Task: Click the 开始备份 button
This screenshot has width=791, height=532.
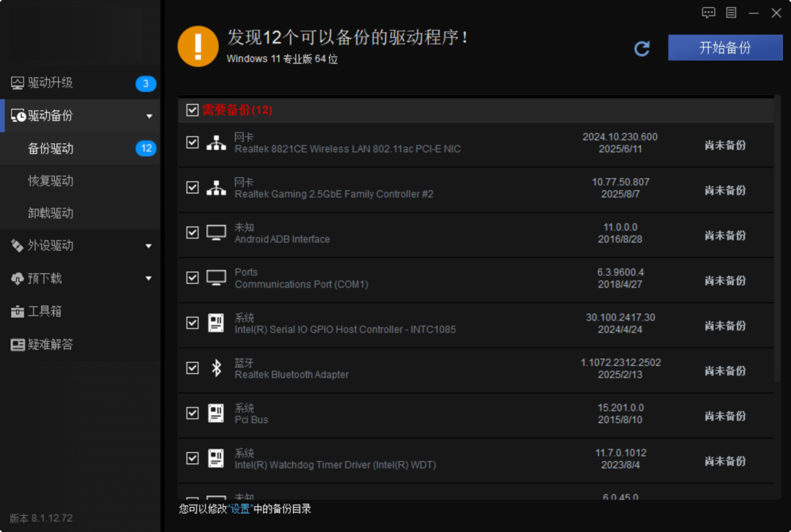Action: click(725, 48)
